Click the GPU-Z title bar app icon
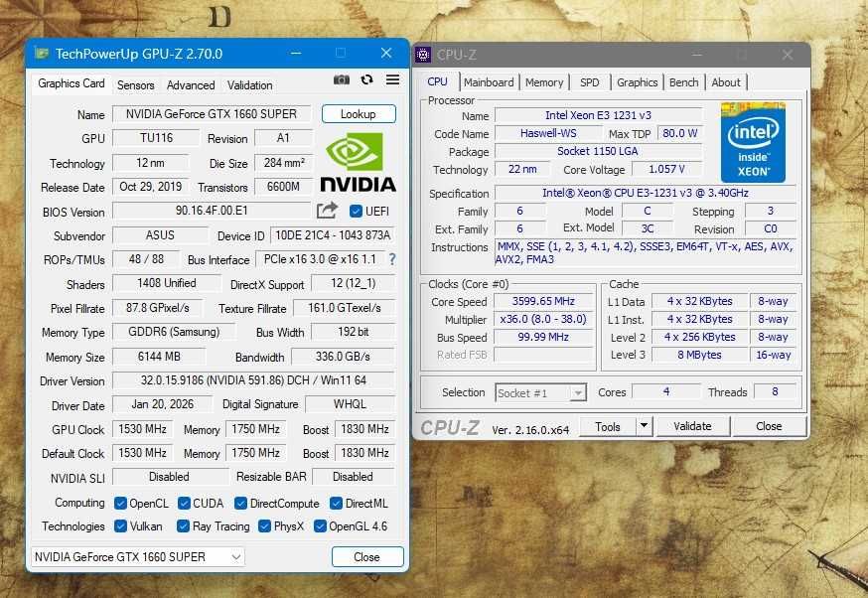Image resolution: width=868 pixels, height=598 pixels. [42, 54]
